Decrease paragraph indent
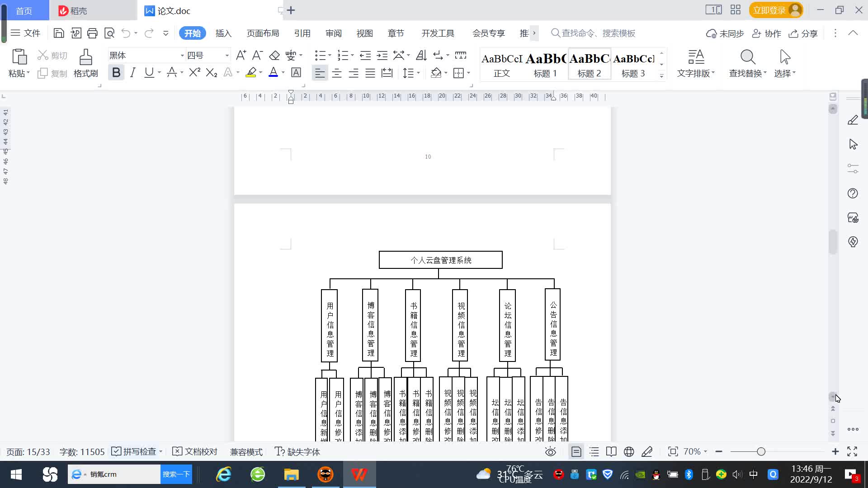This screenshot has width=868, height=488. point(365,55)
